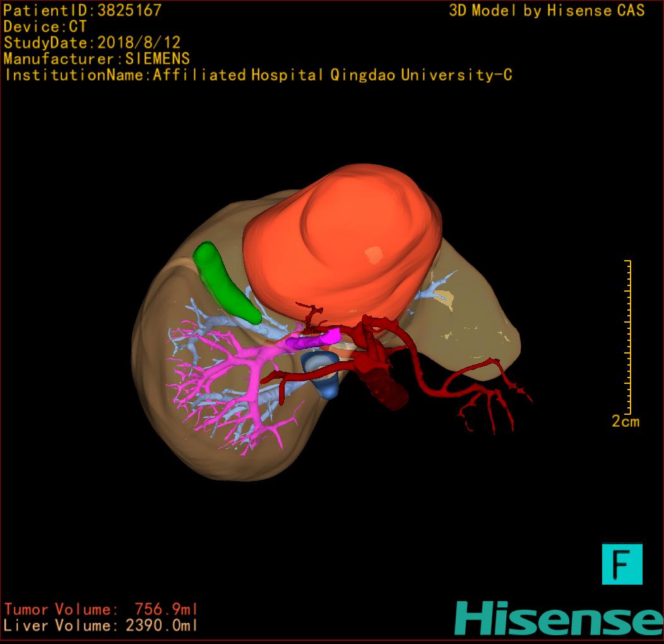664x644 pixels.
Task: Click the InstitutionName text line
Action: coord(258,75)
